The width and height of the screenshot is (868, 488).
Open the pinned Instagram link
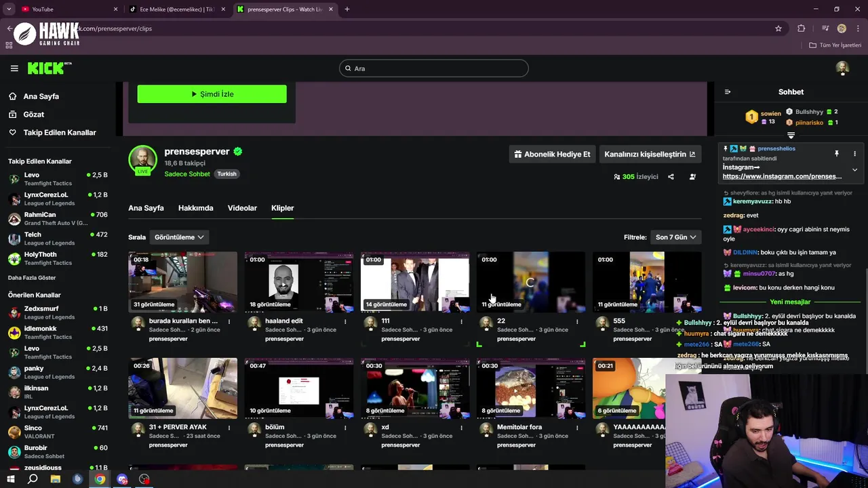point(782,176)
